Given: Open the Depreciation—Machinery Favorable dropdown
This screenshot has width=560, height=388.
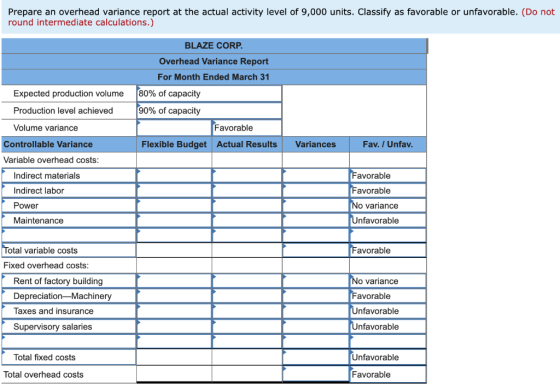Looking at the screenshot, I should click(x=388, y=296).
